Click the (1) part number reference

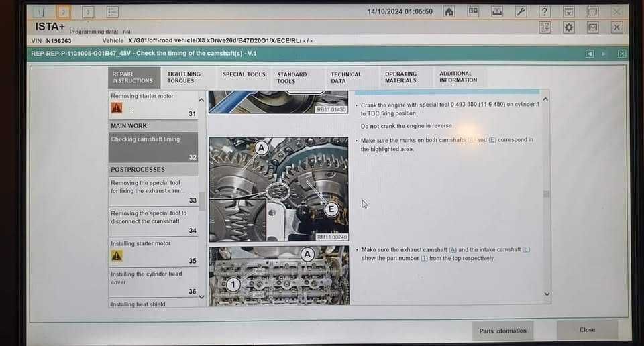[424, 258]
